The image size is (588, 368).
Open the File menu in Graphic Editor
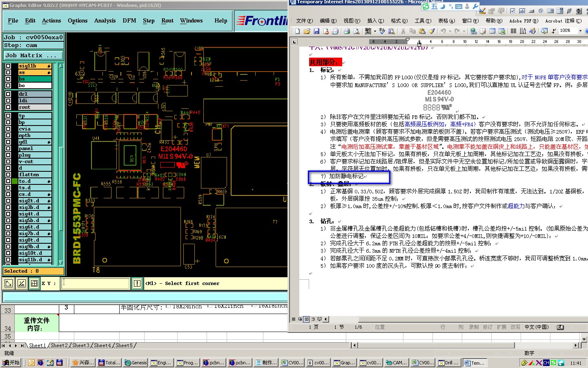pos(13,20)
